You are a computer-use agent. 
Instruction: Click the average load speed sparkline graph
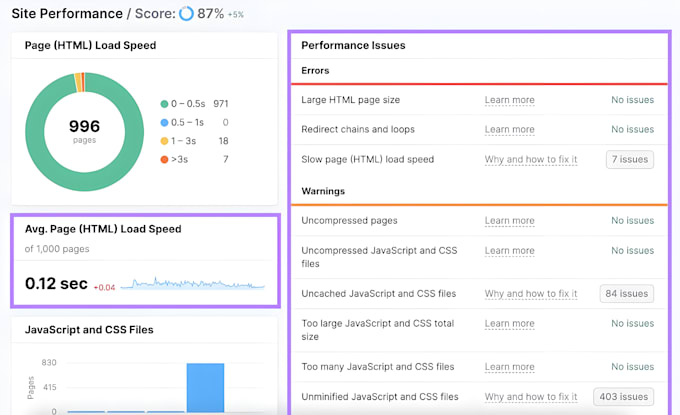click(193, 283)
